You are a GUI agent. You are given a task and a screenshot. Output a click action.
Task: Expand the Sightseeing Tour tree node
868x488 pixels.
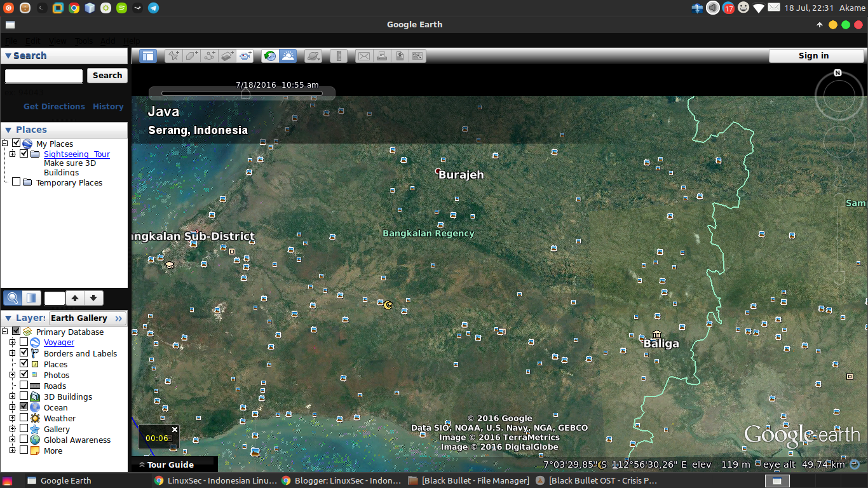point(13,154)
